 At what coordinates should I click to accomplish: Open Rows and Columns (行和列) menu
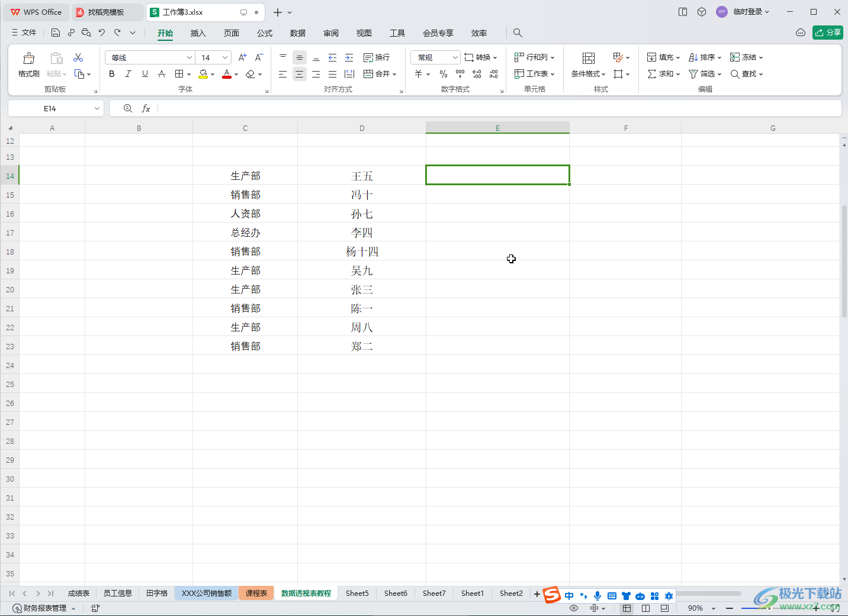[534, 57]
